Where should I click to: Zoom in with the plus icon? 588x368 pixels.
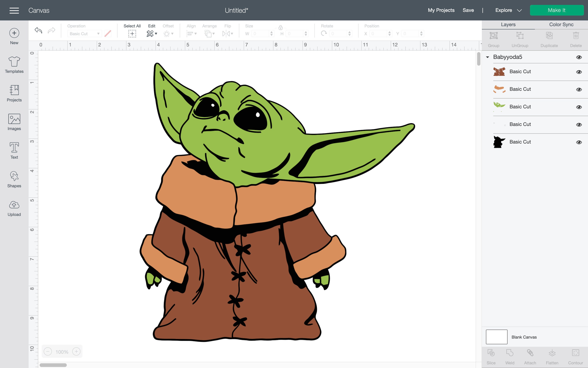pos(76,351)
